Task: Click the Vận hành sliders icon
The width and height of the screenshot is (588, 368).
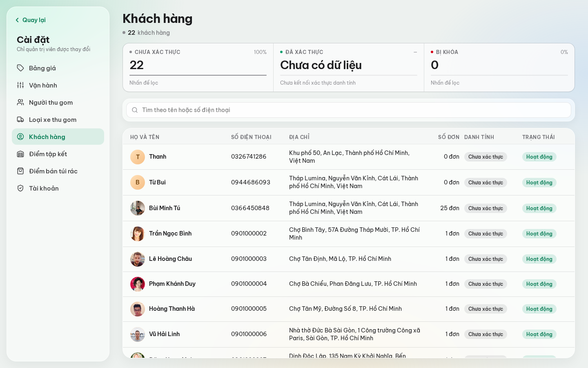Action: point(20,85)
